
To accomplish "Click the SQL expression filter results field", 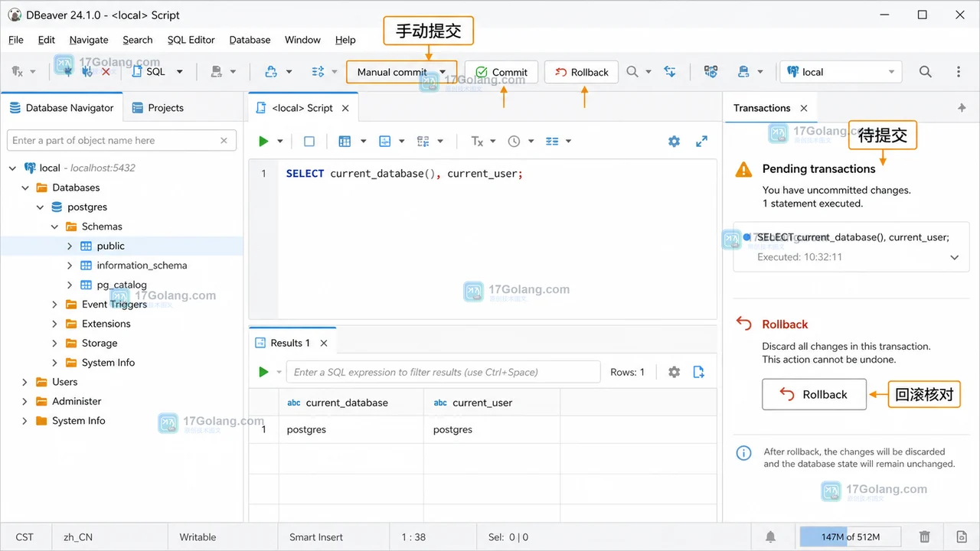I will [x=443, y=372].
